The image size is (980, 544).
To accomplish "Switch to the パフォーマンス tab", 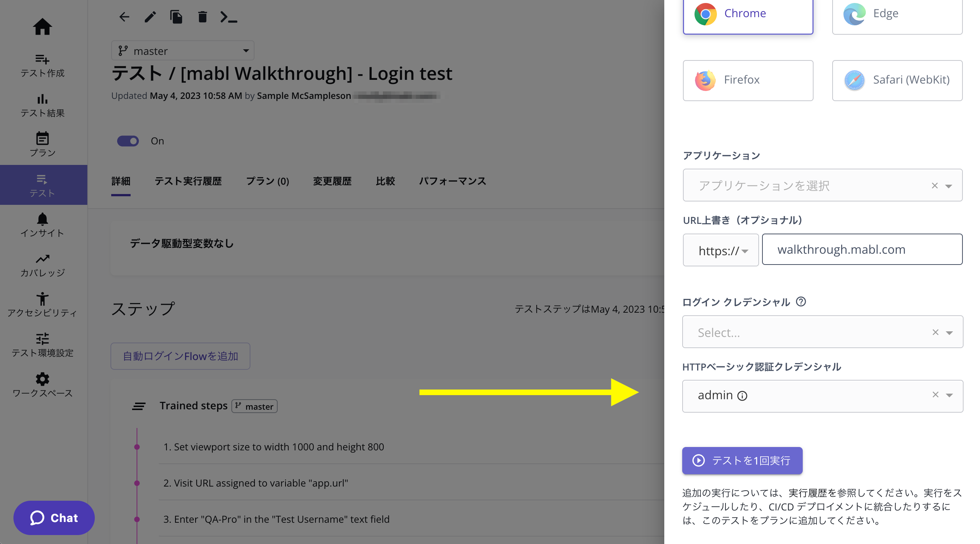I will pos(452,181).
